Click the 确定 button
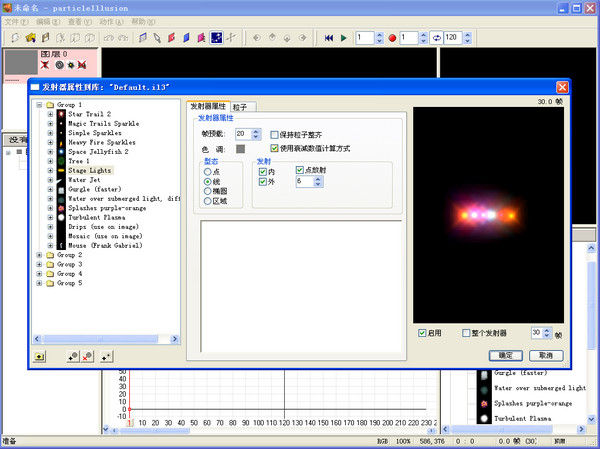This screenshot has width=600, height=449. click(506, 355)
